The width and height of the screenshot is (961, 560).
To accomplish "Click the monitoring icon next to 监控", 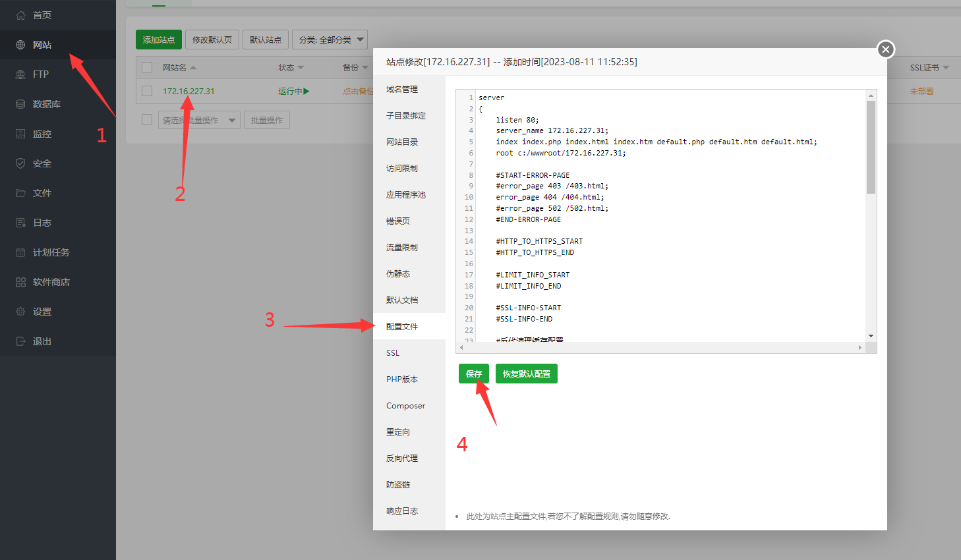I will coord(20,134).
